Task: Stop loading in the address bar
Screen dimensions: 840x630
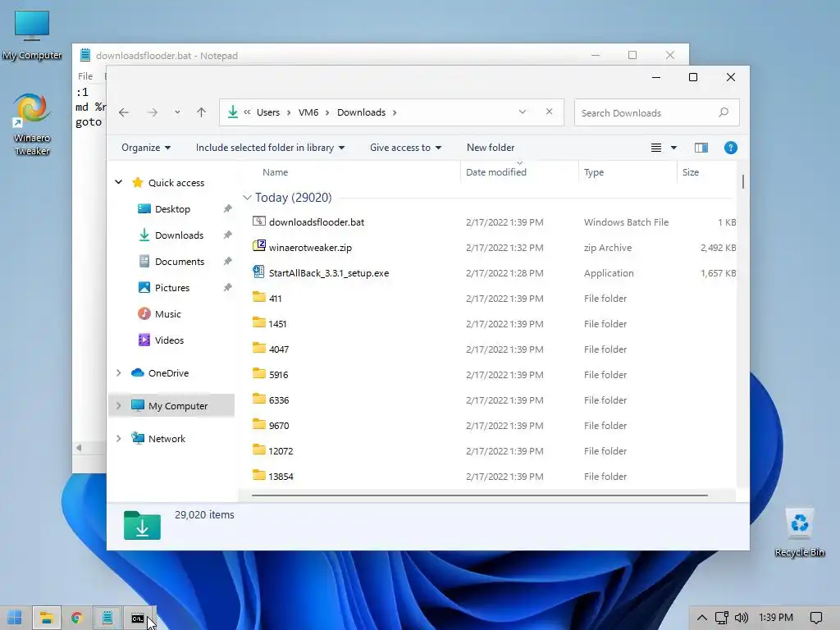Action: click(549, 112)
